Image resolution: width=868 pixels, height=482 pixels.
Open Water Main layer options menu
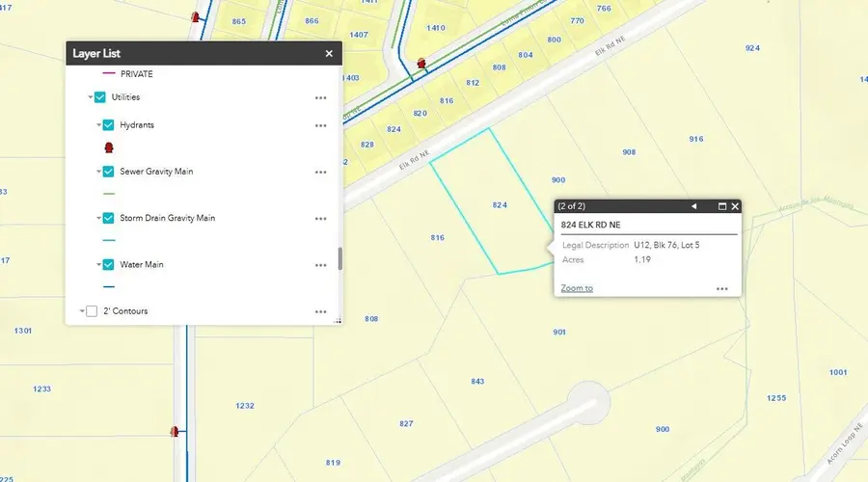coord(320,264)
